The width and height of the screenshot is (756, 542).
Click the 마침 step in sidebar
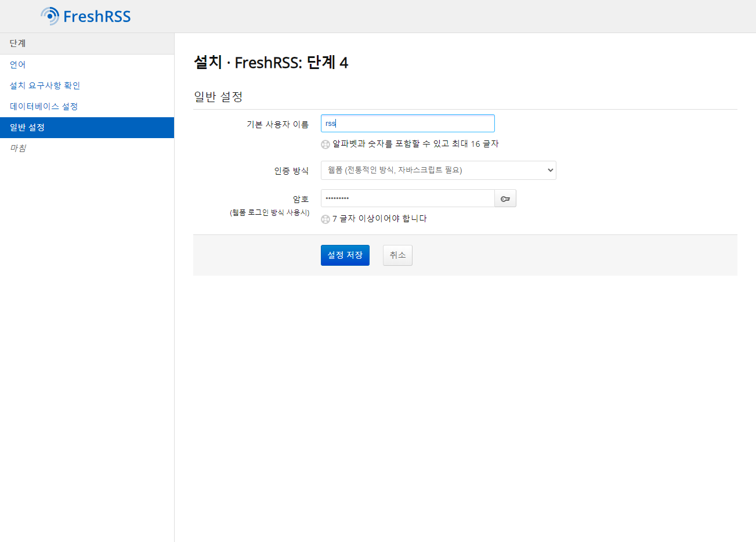[18, 148]
